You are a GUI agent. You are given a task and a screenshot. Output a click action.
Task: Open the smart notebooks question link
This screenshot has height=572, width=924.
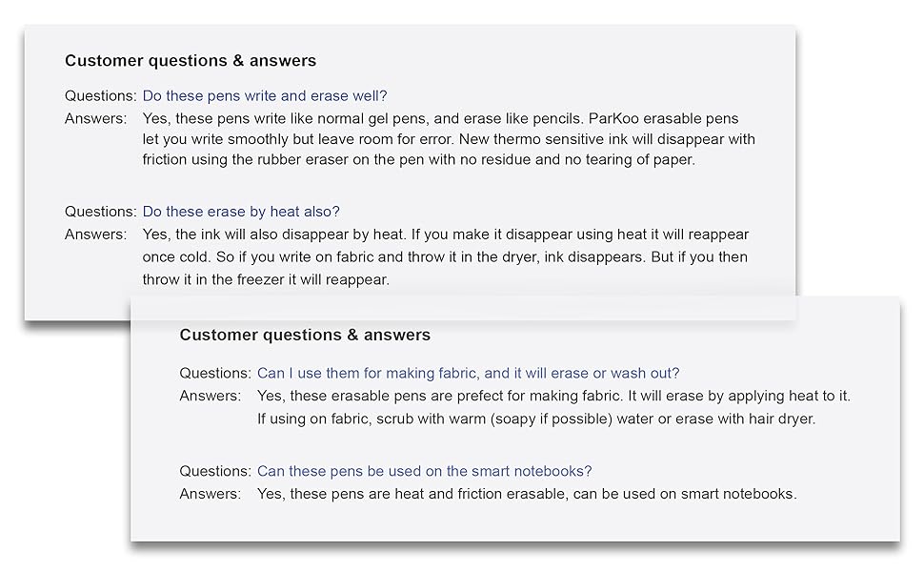(x=424, y=471)
